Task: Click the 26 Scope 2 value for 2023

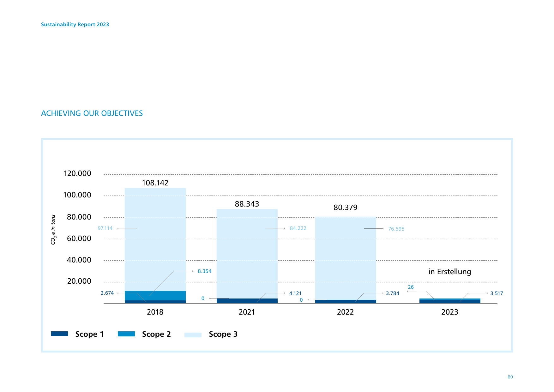Action: [411, 287]
